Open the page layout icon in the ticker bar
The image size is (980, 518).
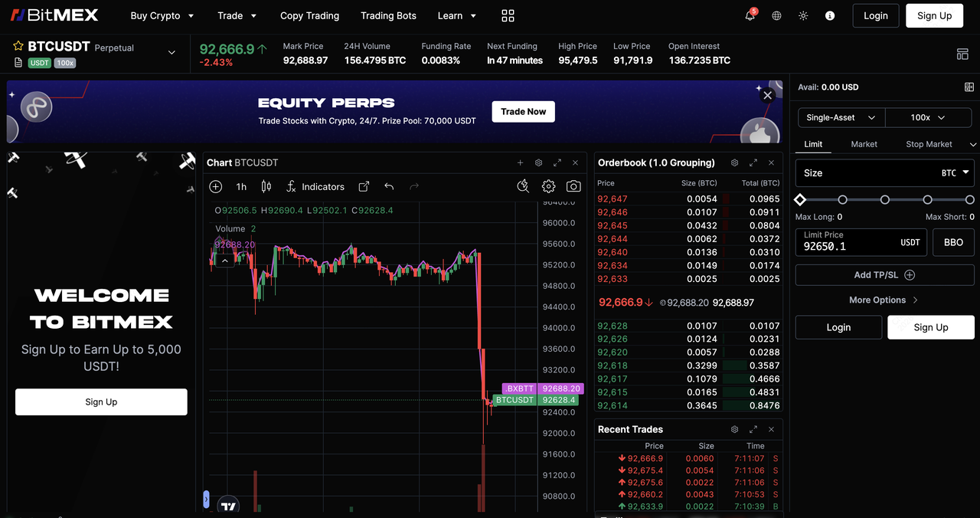point(962,54)
